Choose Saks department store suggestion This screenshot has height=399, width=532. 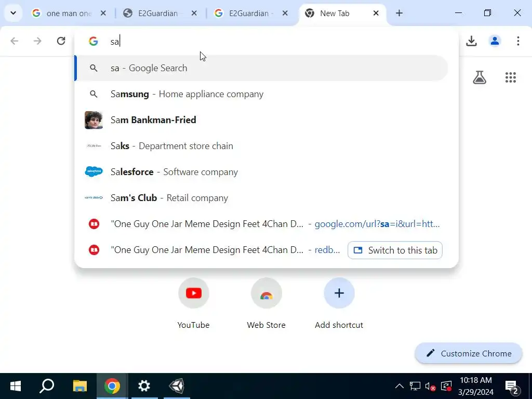pyautogui.click(x=261, y=146)
